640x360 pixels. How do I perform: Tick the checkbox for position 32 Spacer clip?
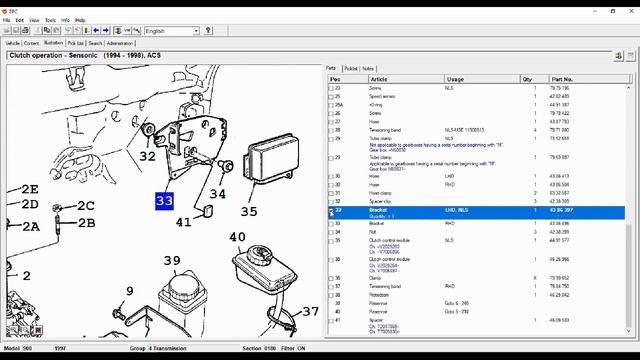(331, 202)
